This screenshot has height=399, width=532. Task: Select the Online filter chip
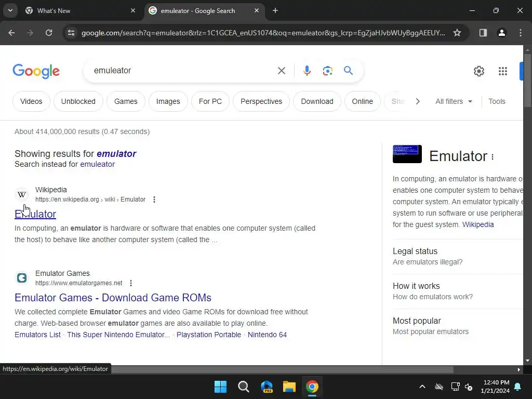[x=362, y=101]
